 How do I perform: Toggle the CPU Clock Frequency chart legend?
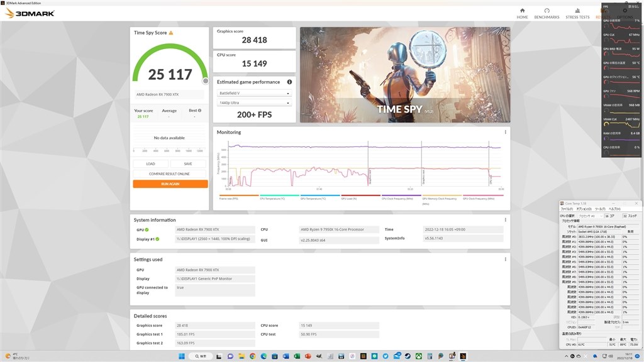[x=401, y=197]
